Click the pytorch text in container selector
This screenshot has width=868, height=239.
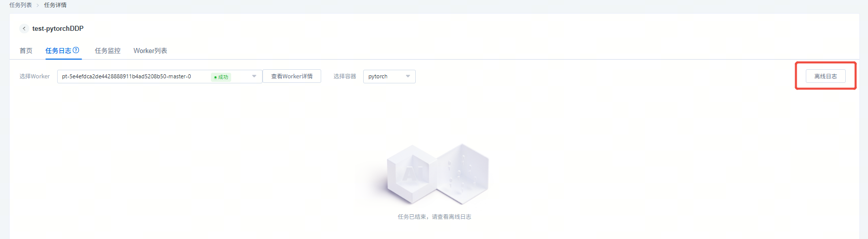[378, 76]
